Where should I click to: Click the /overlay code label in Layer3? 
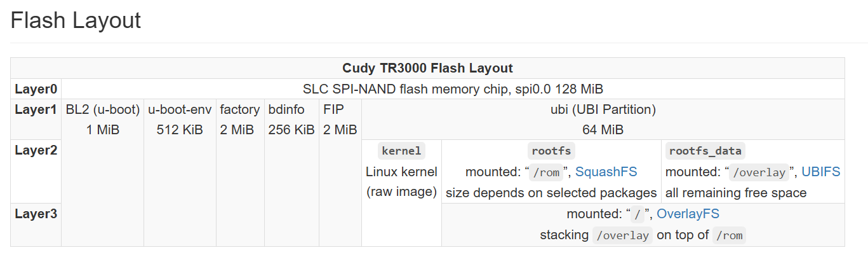622,235
